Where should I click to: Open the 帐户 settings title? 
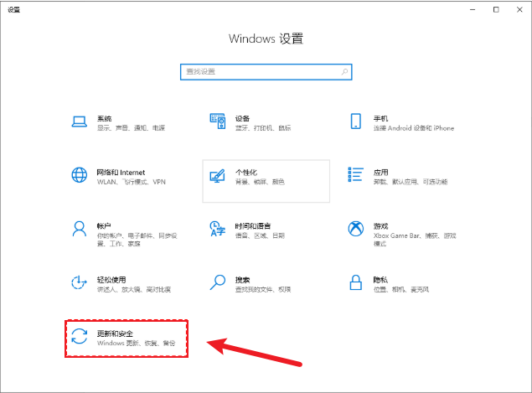pos(104,226)
